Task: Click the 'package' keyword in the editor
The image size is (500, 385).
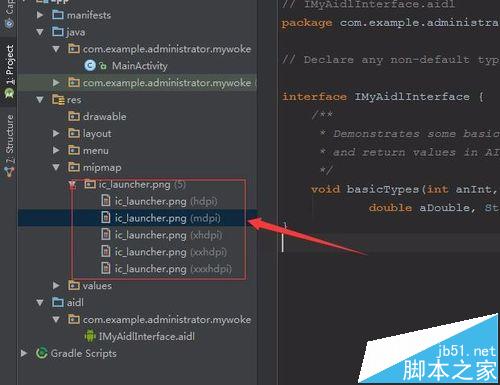Action: 307,23
